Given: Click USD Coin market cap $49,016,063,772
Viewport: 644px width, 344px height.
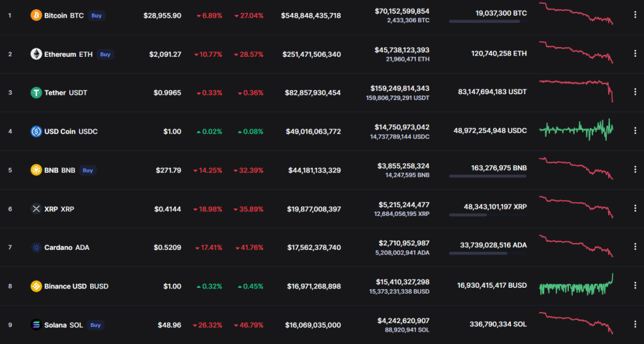Looking at the screenshot, I should coord(314,131).
